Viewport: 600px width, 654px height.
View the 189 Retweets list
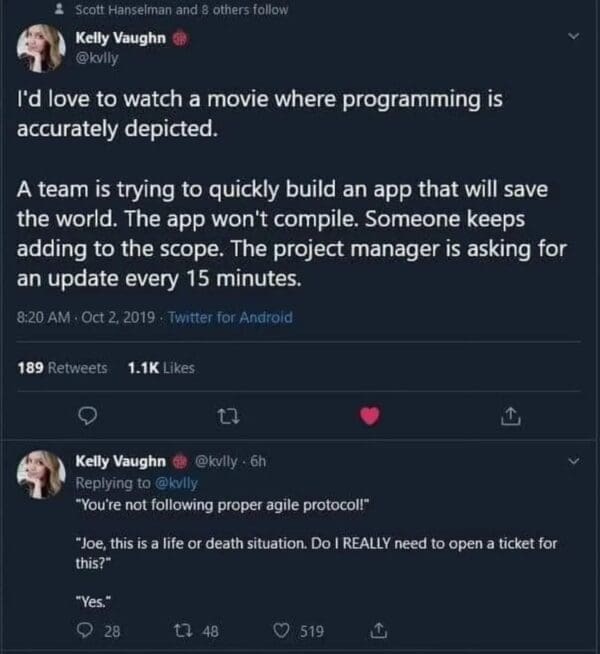pyautogui.click(x=62, y=368)
